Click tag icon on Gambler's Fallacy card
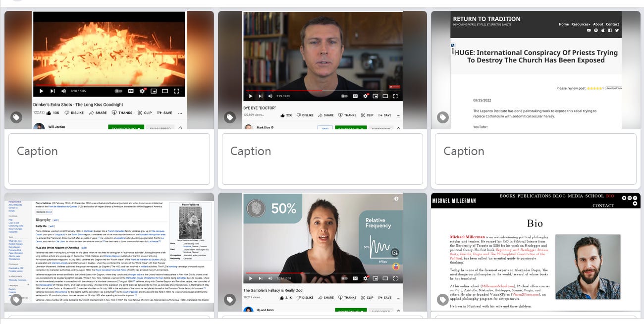This screenshot has height=324, width=644. click(x=230, y=300)
